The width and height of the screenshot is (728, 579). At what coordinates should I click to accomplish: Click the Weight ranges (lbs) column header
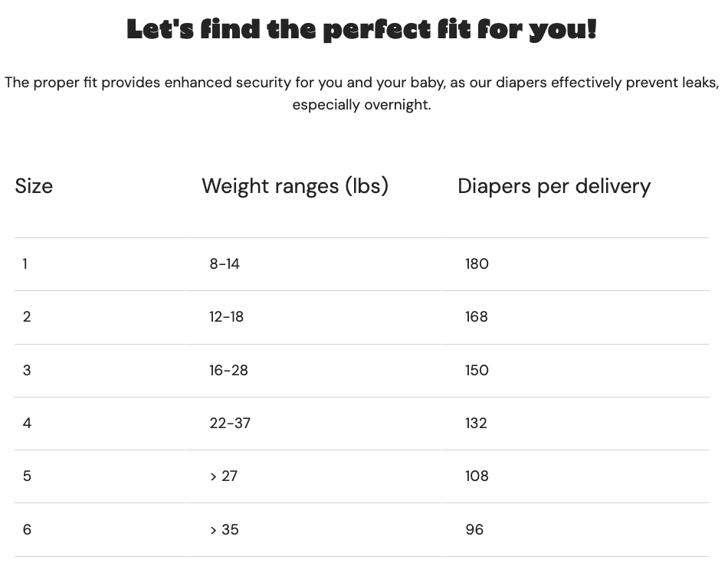click(x=295, y=186)
